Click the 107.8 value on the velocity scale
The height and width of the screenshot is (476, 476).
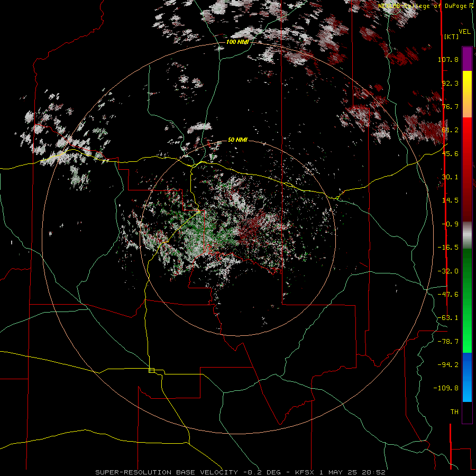coord(448,59)
